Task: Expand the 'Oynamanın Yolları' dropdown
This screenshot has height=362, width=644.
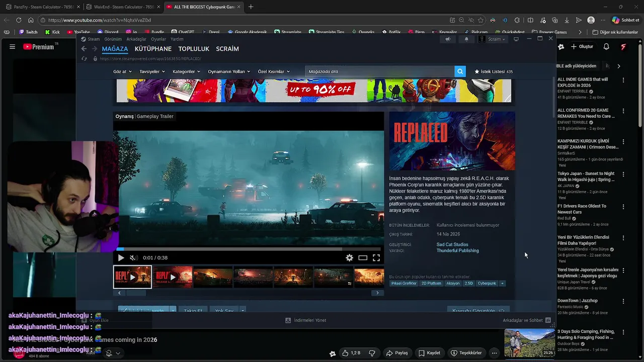Action: 229,71
